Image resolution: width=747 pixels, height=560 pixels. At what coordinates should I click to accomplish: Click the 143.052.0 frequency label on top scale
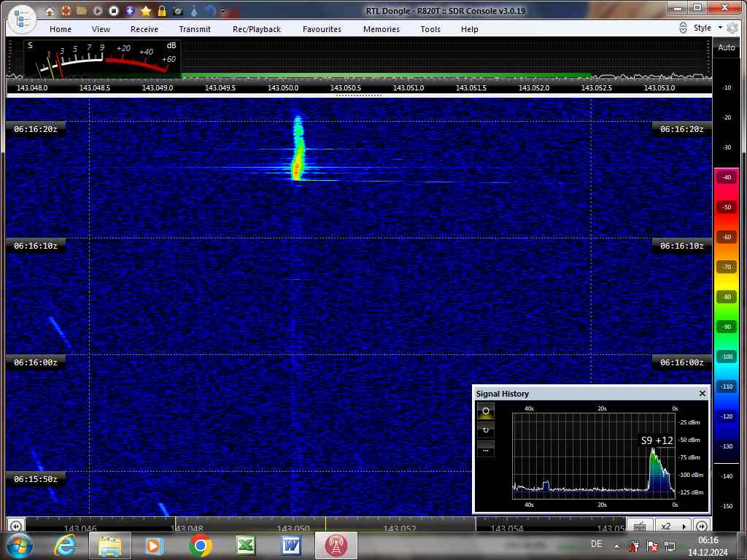tap(534, 87)
